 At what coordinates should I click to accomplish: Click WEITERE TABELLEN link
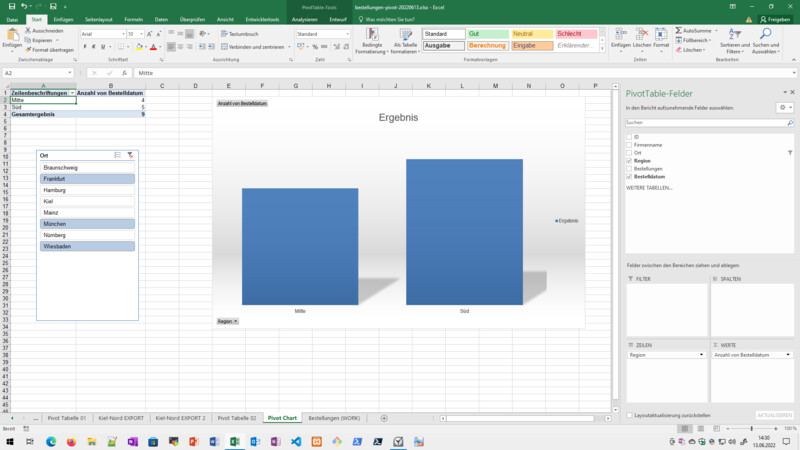click(x=649, y=188)
